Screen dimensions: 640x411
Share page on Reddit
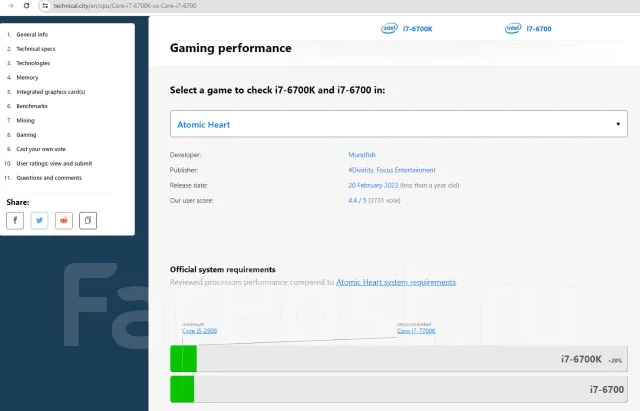click(64, 220)
